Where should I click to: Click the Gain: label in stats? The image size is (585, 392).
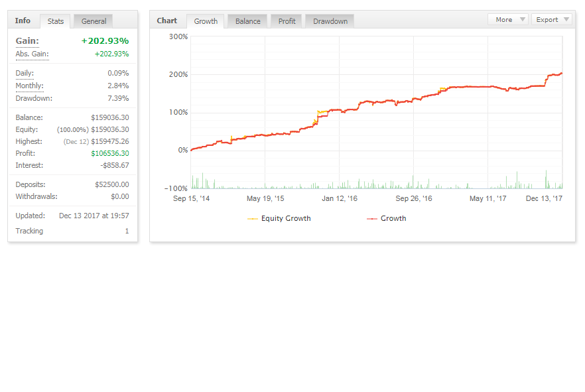tap(27, 41)
